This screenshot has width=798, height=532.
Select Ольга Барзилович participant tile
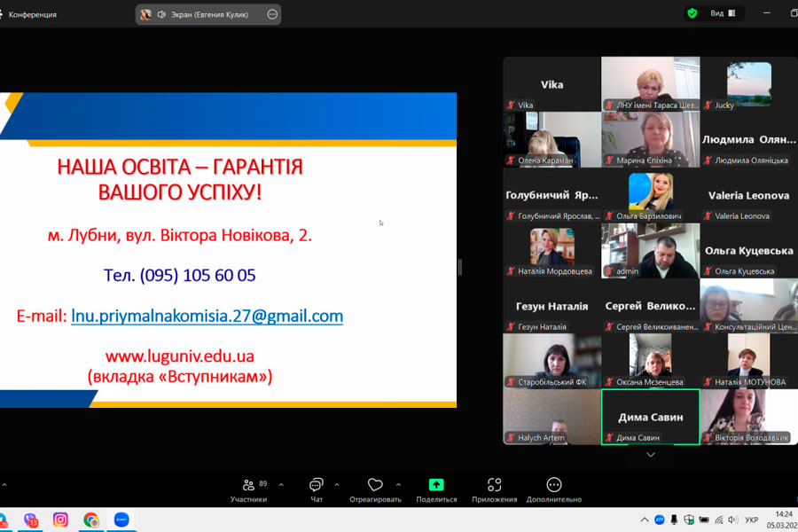coord(651,195)
